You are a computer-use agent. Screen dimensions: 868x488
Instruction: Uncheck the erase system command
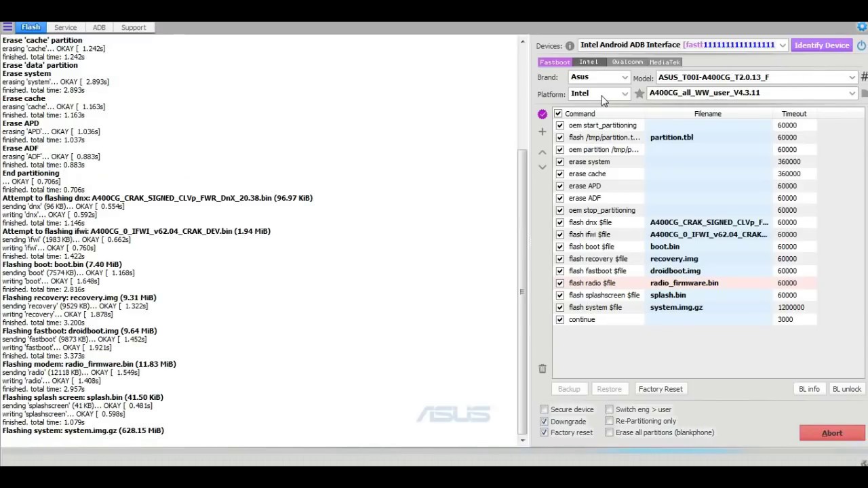point(560,162)
